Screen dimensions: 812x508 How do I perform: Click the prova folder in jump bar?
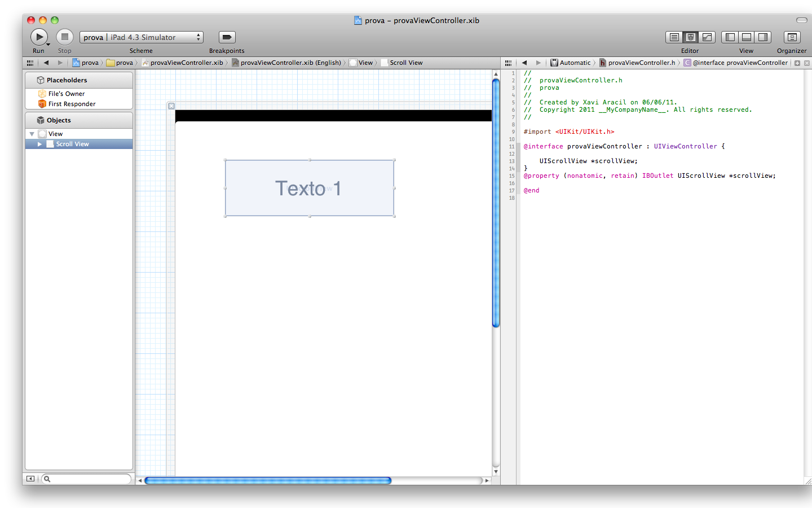[x=120, y=63]
